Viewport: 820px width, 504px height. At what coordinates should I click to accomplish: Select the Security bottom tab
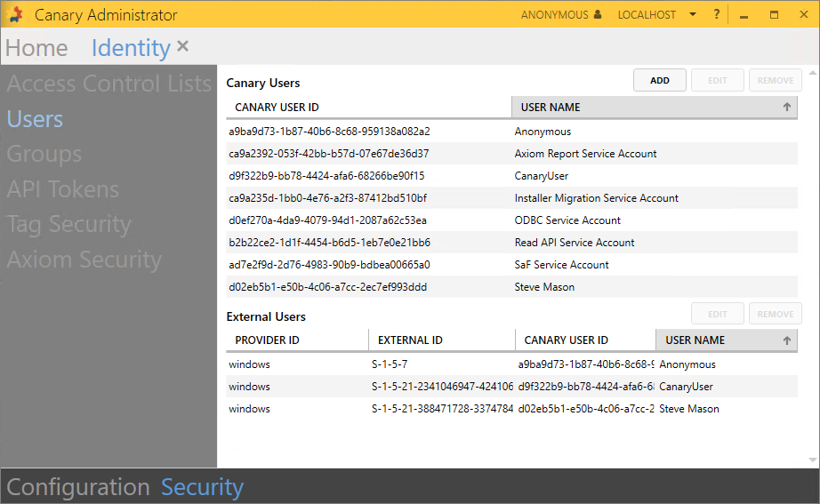[x=202, y=487]
